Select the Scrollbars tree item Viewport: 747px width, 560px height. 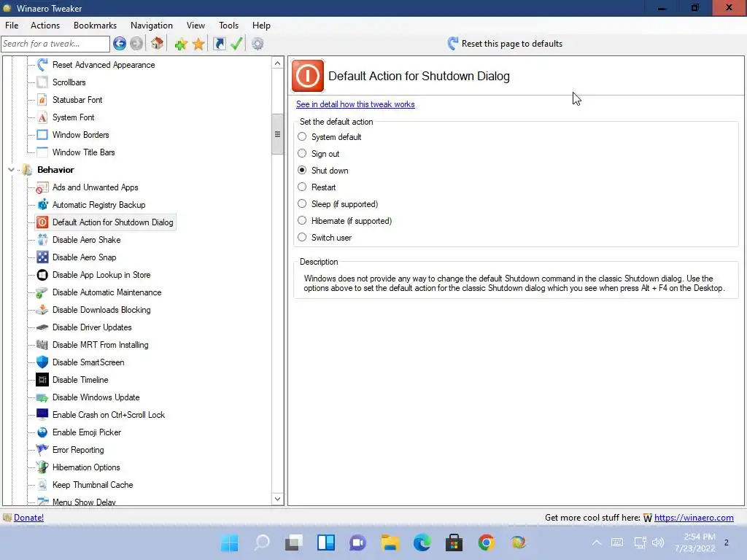coord(69,82)
